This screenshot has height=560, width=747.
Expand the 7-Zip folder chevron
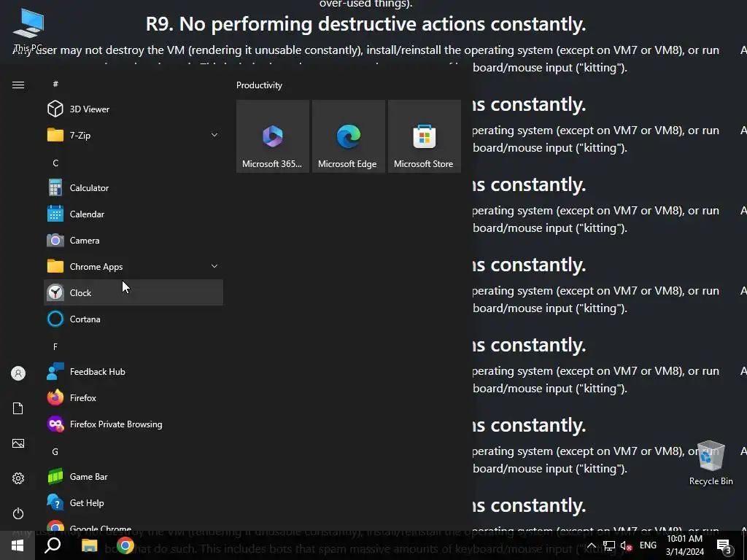tap(214, 135)
